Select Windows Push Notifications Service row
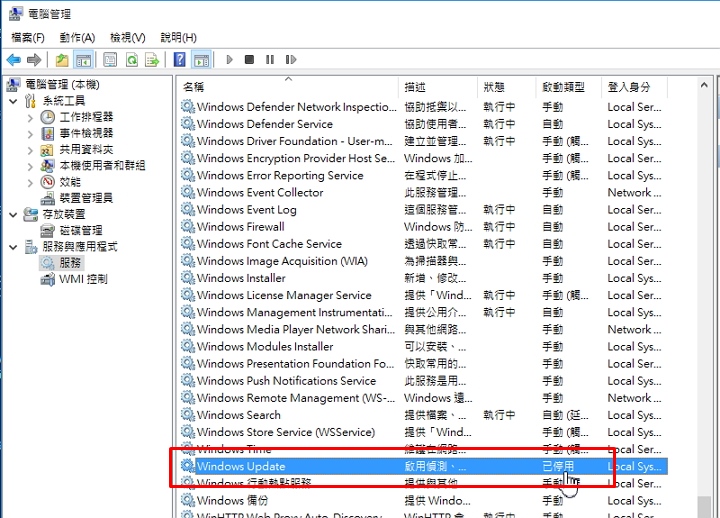Screen dimensions: 720x518 pos(423,381)
